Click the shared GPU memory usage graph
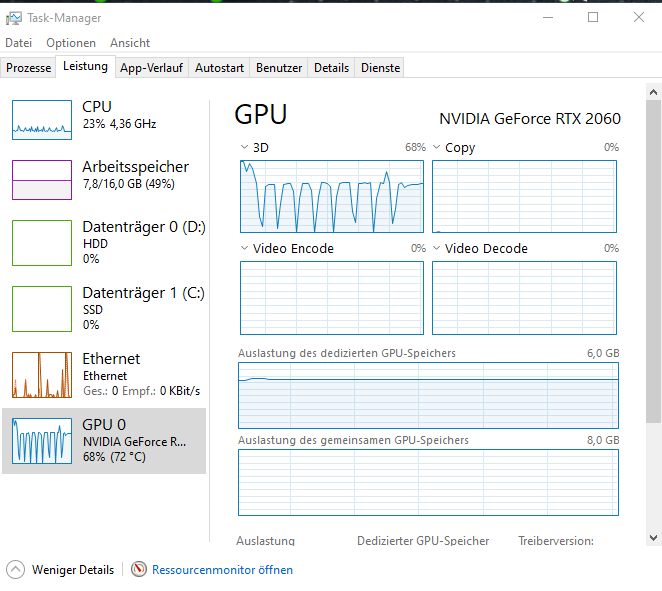Screen dimensions: 662x591 (429, 483)
